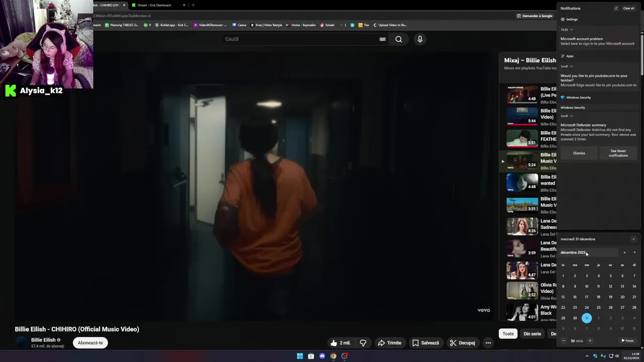644x362 pixels.
Task: Open the on-screen keyboard icon in search box
Action: tap(382, 39)
